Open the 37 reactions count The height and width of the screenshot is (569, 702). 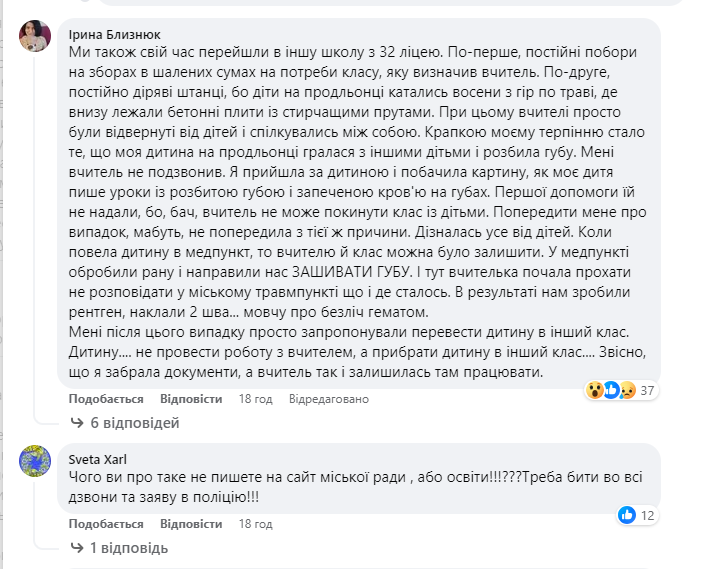pos(646,390)
